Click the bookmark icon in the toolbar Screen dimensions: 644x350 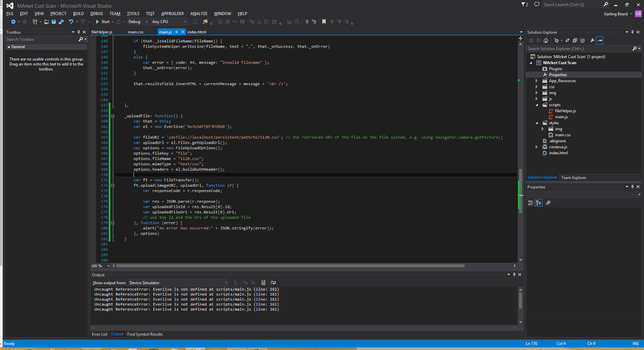(324, 22)
